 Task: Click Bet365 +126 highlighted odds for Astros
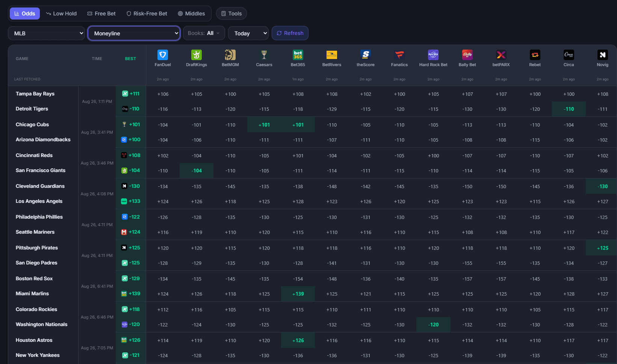click(x=298, y=340)
